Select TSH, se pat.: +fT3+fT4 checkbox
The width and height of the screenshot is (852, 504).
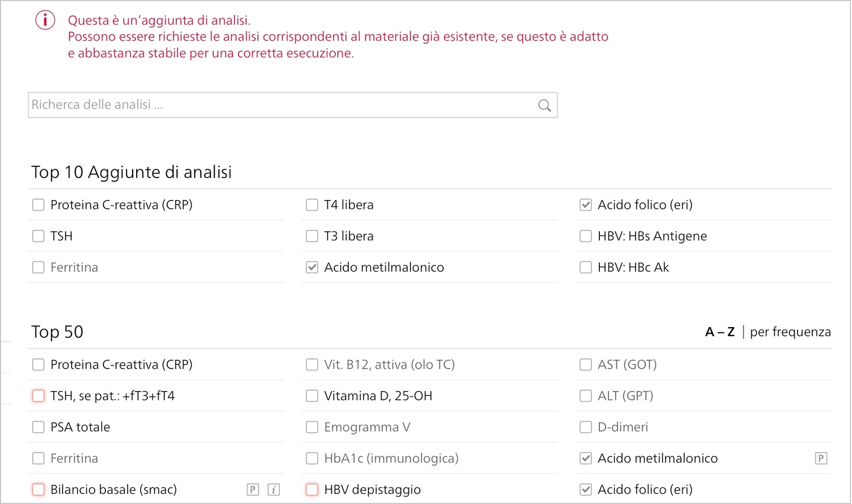(38, 396)
